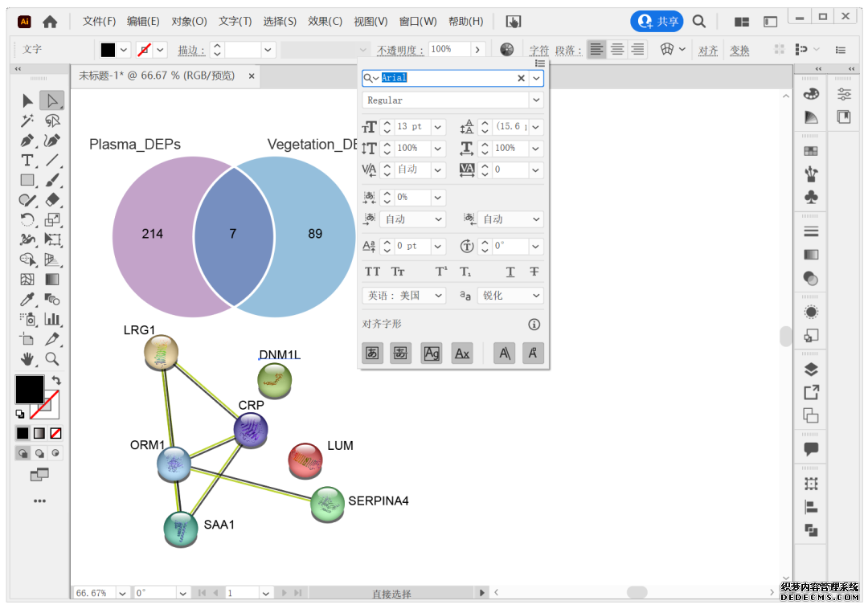Pick the Eyedropper tool
This screenshot has width=868, height=609.
click(27, 300)
